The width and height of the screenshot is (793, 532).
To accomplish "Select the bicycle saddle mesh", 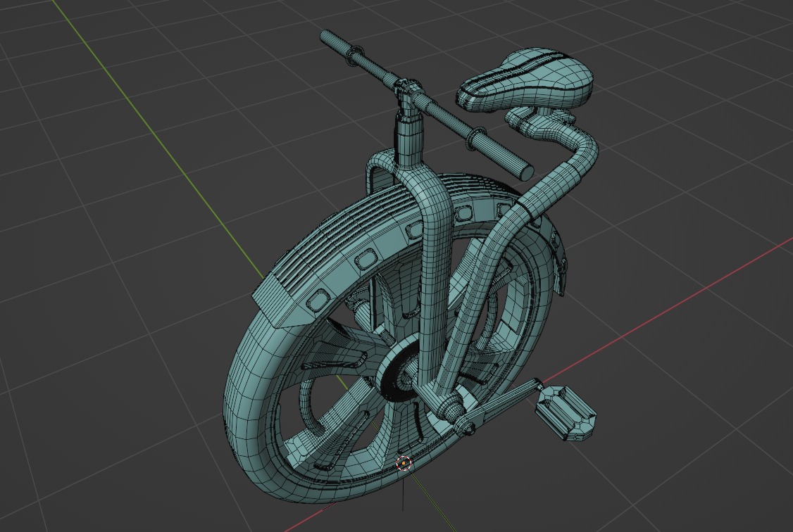I will pyautogui.click(x=525, y=80).
